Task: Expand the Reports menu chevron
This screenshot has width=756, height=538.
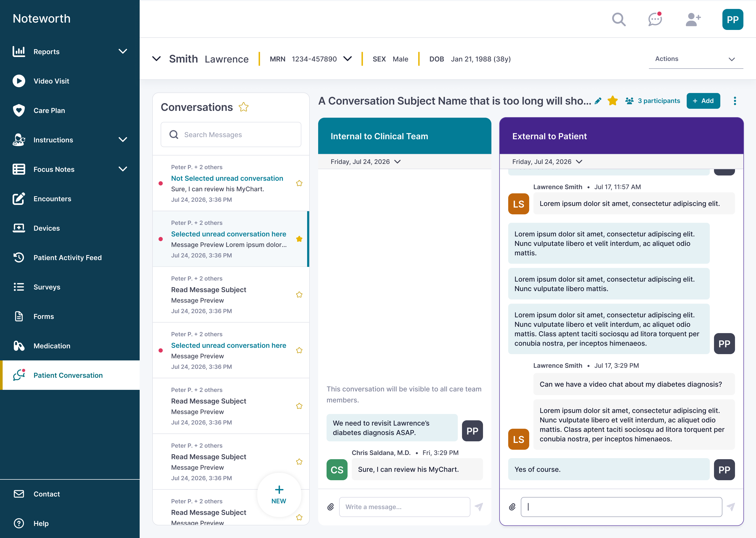Action: [123, 51]
